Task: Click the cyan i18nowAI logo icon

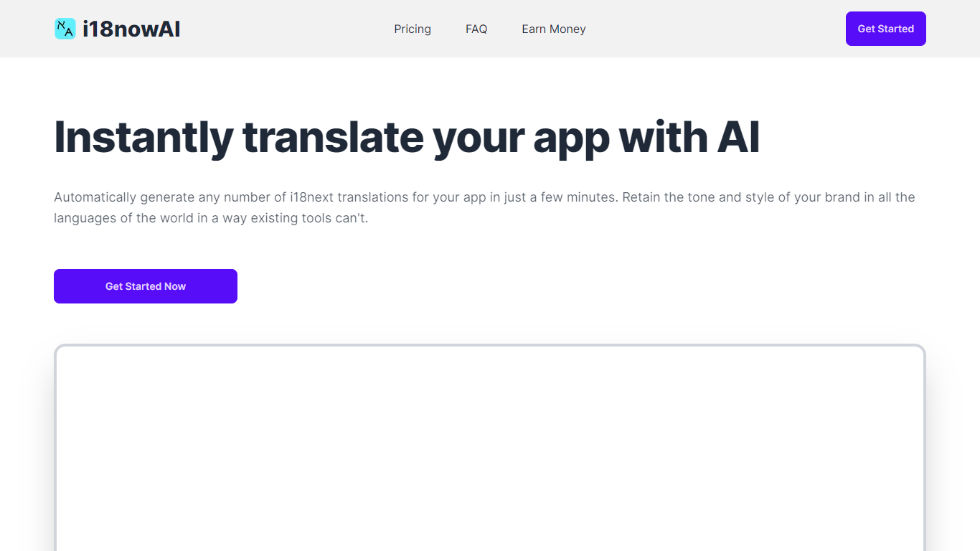Action: point(65,29)
